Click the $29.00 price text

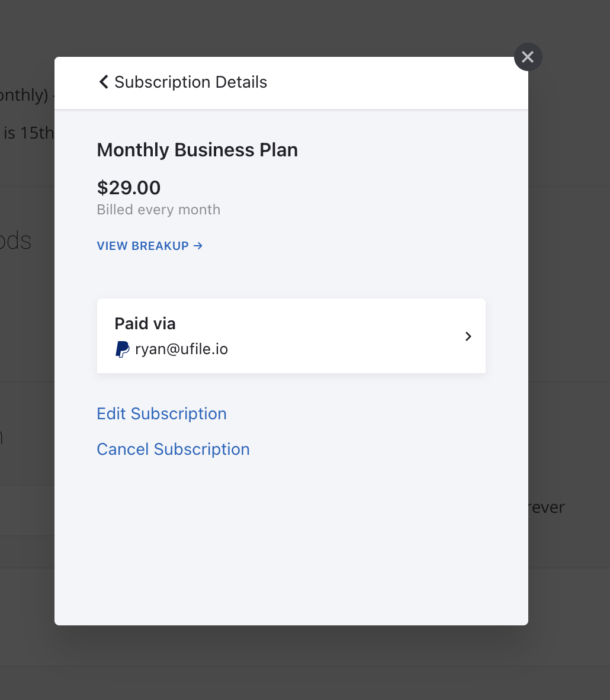coord(129,188)
